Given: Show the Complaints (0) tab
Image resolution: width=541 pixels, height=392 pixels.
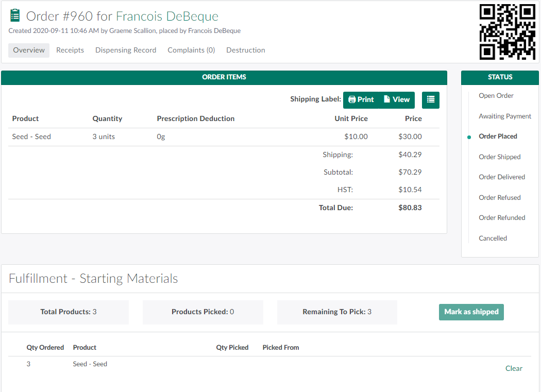Looking at the screenshot, I should 191,50.
